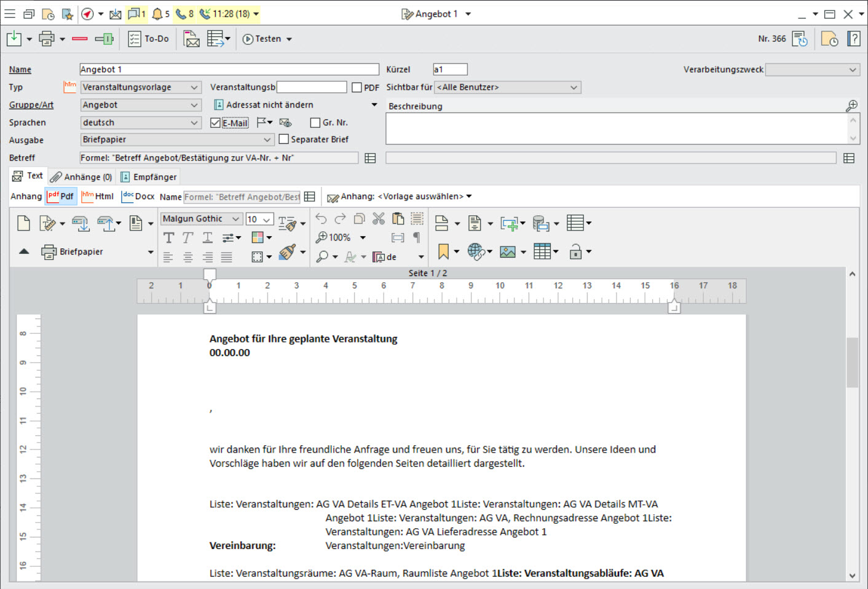Click the To-Do button

point(148,39)
